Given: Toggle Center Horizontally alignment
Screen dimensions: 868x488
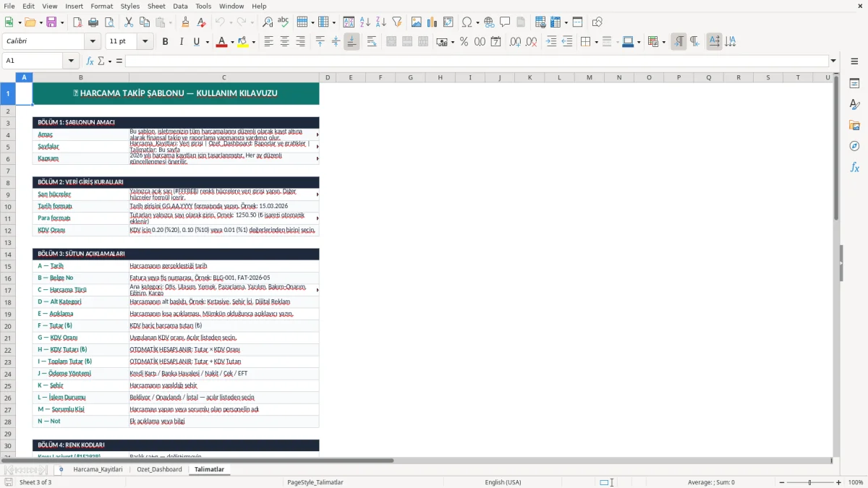Looking at the screenshot, I should coord(284,42).
